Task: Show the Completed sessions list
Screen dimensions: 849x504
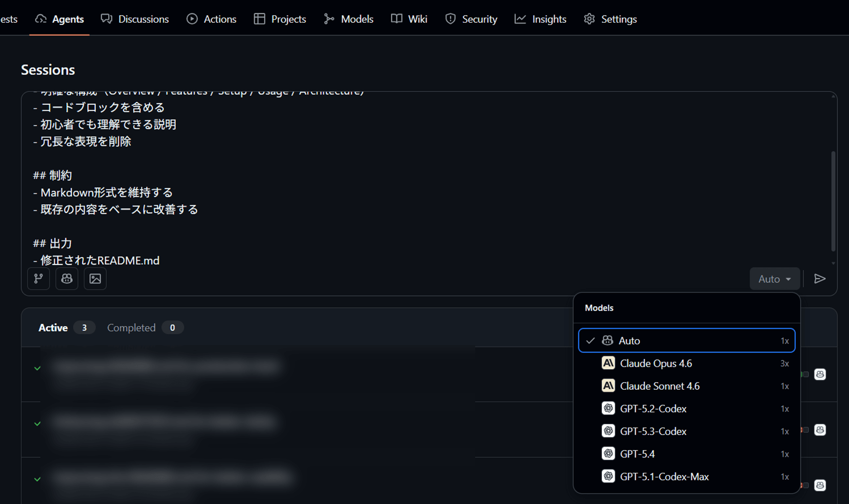Action: click(145, 327)
